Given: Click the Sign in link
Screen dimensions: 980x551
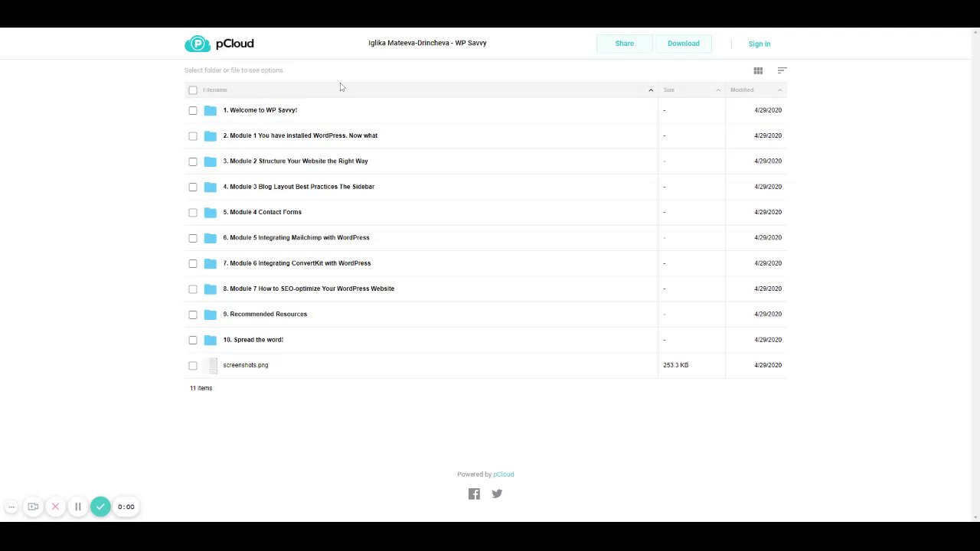Looking at the screenshot, I should tap(759, 44).
